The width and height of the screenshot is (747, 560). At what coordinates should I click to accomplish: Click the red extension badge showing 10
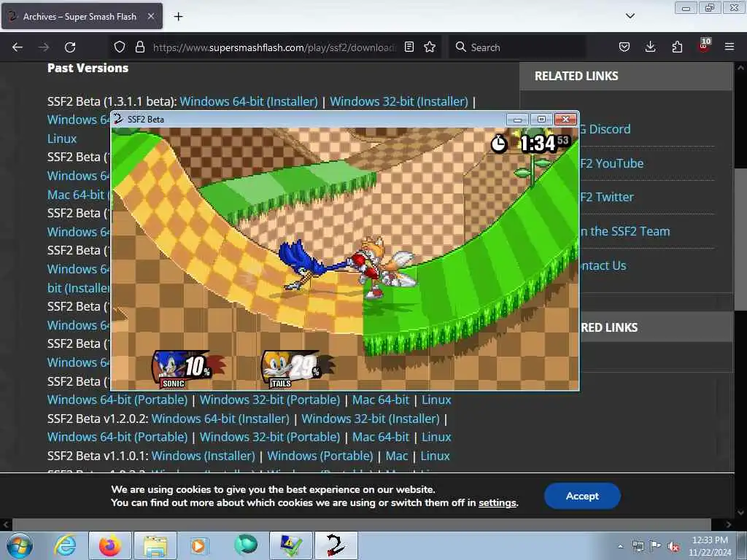click(x=704, y=45)
